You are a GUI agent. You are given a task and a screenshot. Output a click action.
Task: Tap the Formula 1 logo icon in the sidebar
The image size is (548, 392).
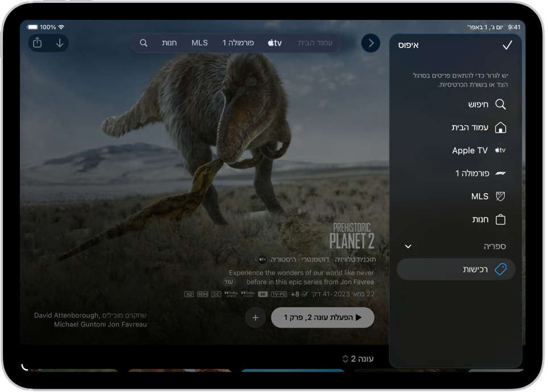coord(500,174)
